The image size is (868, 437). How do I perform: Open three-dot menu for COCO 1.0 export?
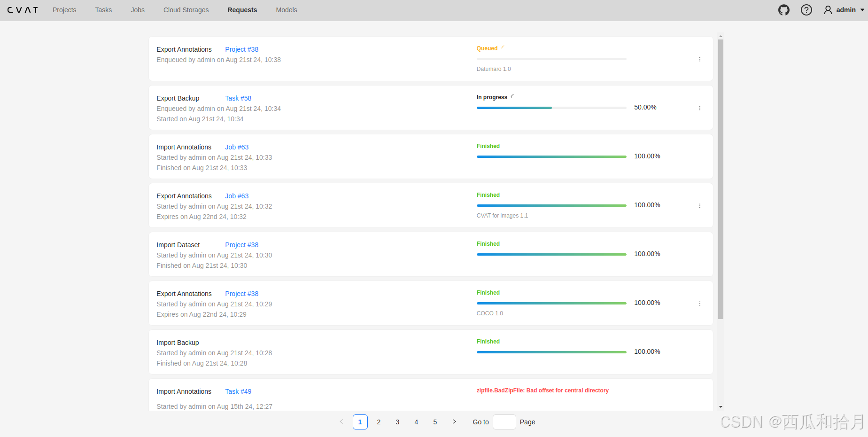(699, 304)
